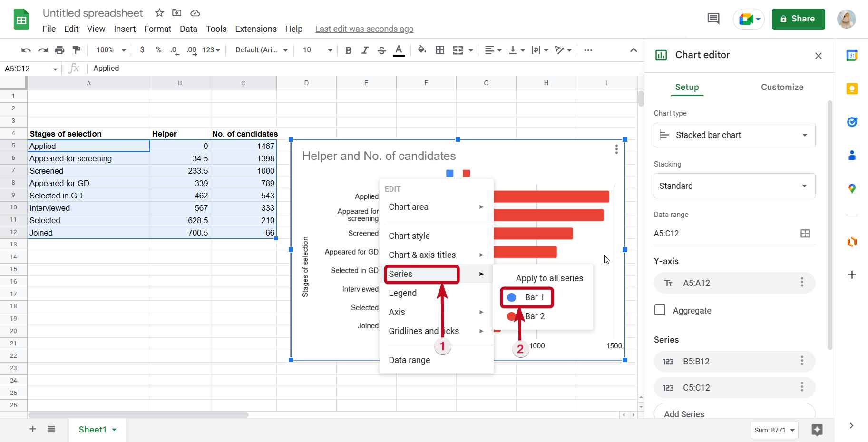The width and height of the screenshot is (868, 442).
Task: Show more toolbar options
Action: pyautogui.click(x=588, y=50)
